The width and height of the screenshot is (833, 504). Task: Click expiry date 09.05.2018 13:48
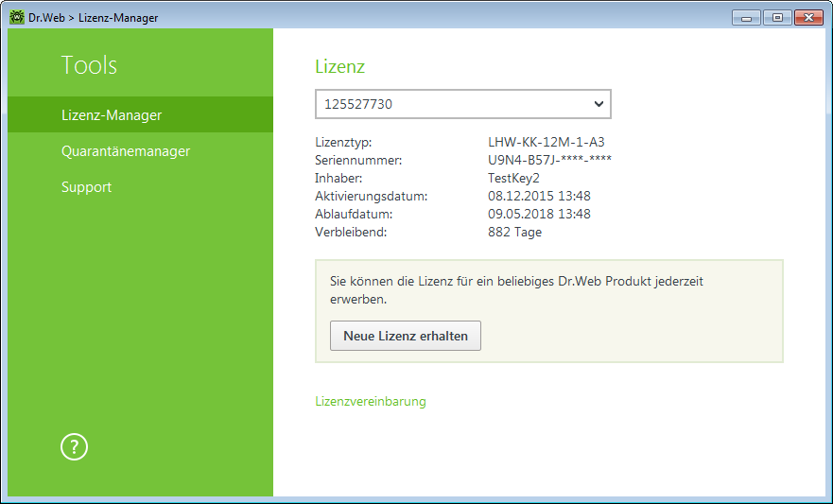click(x=539, y=214)
